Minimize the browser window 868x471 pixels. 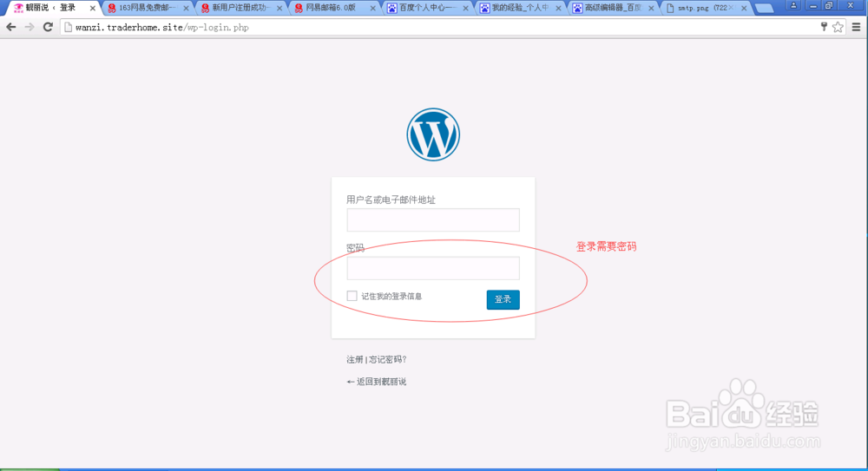coord(812,5)
